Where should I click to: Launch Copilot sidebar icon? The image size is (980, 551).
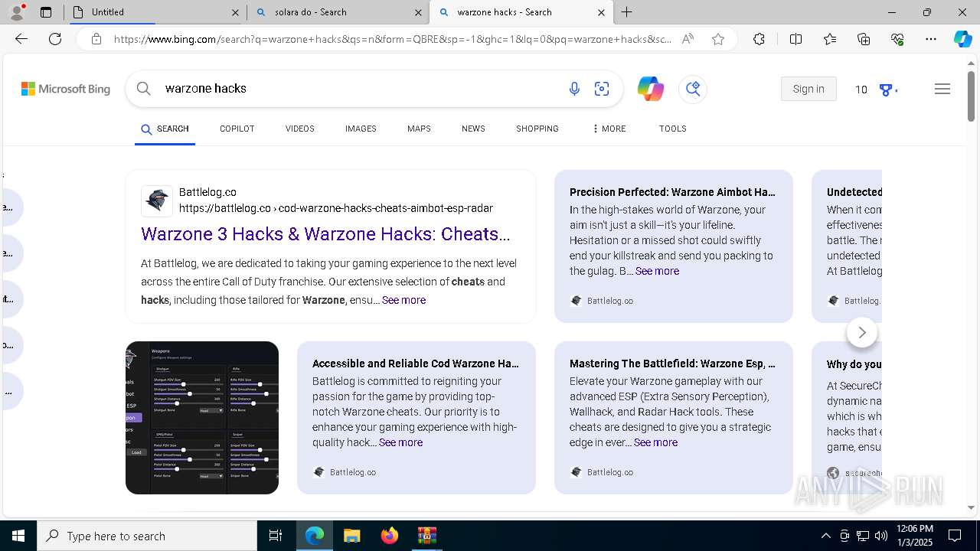tap(962, 39)
